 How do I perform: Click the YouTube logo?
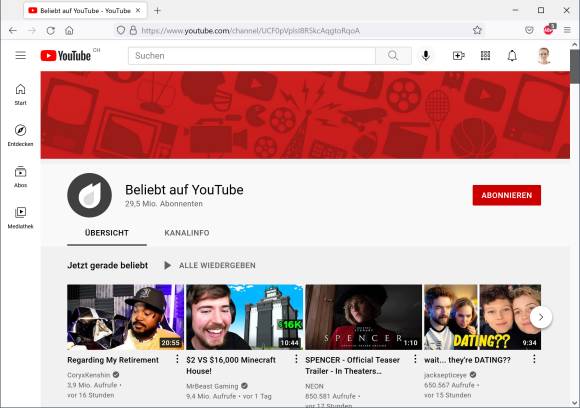(x=66, y=55)
